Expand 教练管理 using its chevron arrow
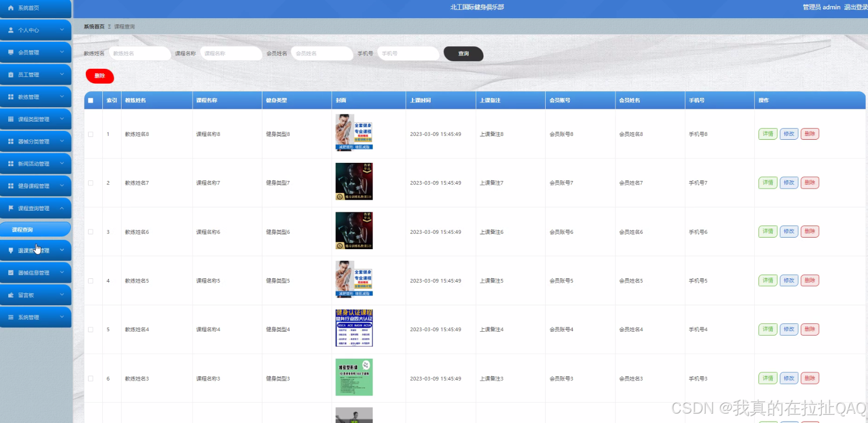Image resolution: width=868 pixels, height=423 pixels. coord(62,97)
